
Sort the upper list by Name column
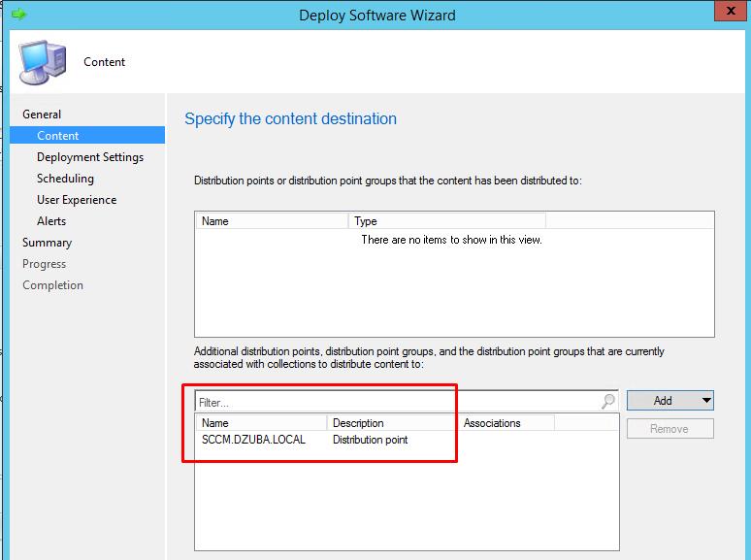272,221
